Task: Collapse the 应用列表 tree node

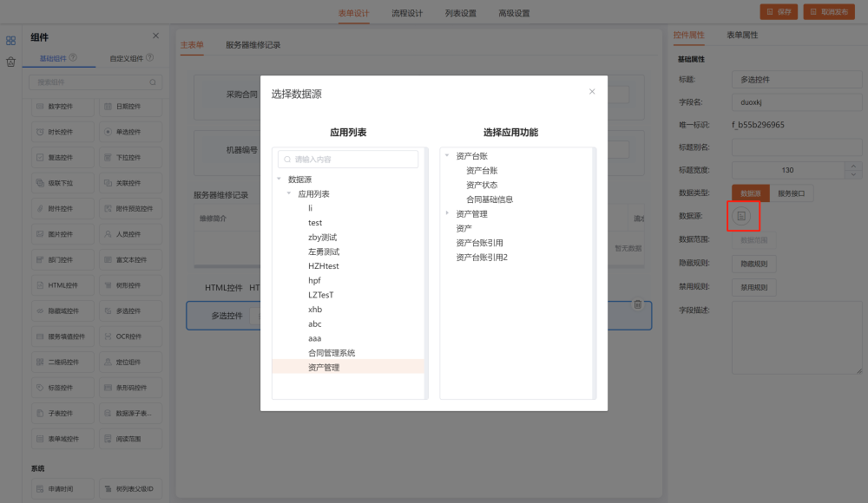Action: click(x=289, y=193)
